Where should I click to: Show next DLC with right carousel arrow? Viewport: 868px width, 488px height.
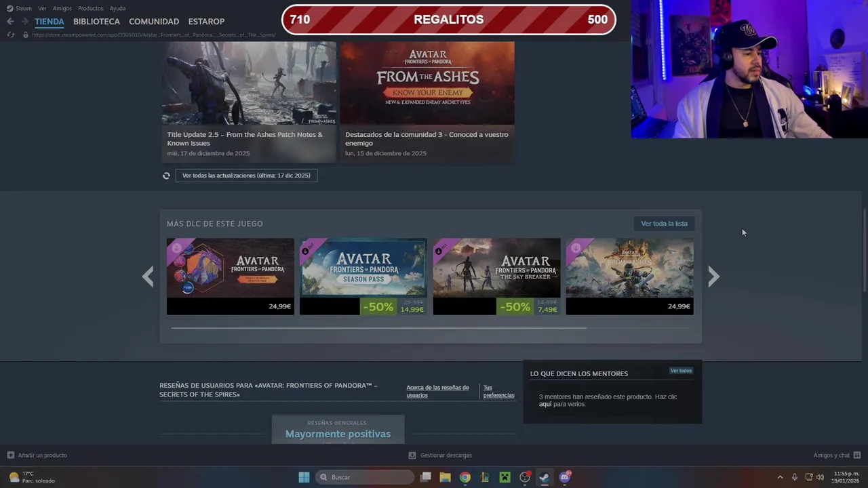(x=713, y=276)
